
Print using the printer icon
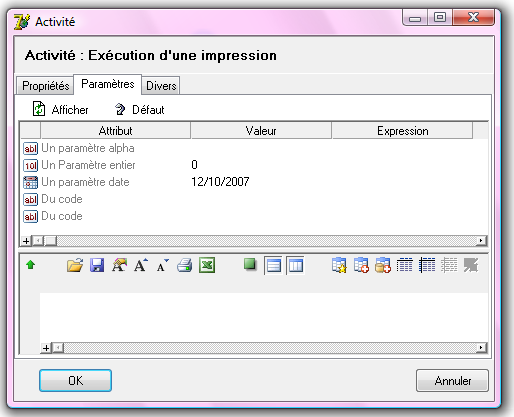pos(185,265)
